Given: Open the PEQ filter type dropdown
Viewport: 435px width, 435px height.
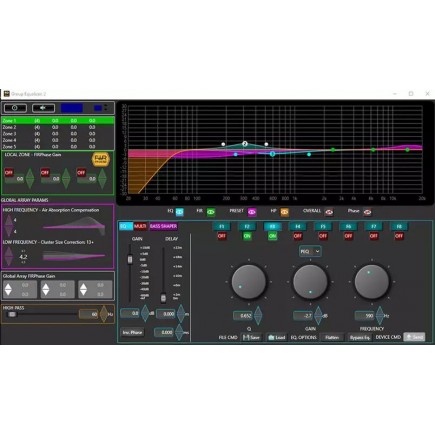Looking at the screenshot, I should tap(310, 251).
